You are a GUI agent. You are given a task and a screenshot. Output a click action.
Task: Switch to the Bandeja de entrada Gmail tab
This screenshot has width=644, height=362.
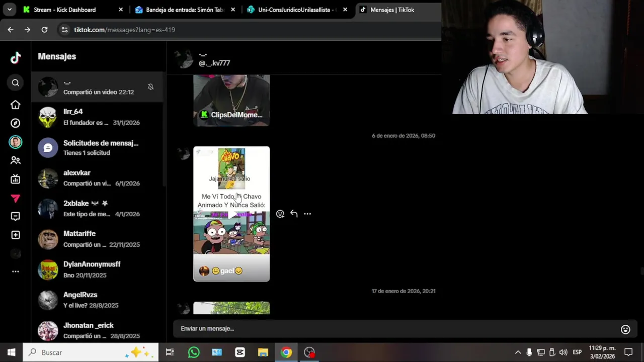(184, 10)
